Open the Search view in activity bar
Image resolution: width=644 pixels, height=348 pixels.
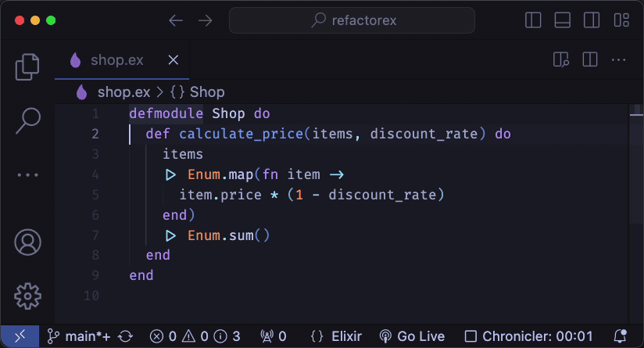[x=27, y=120]
